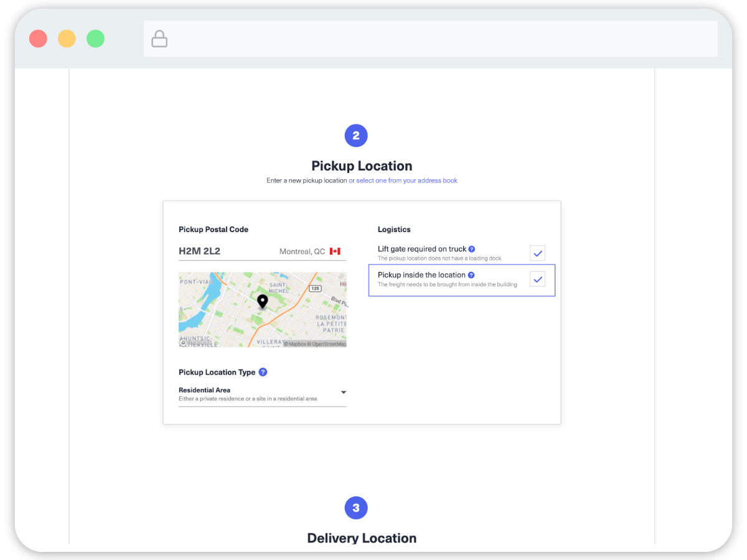Expand the Residential Area dropdown arrow

click(343, 393)
